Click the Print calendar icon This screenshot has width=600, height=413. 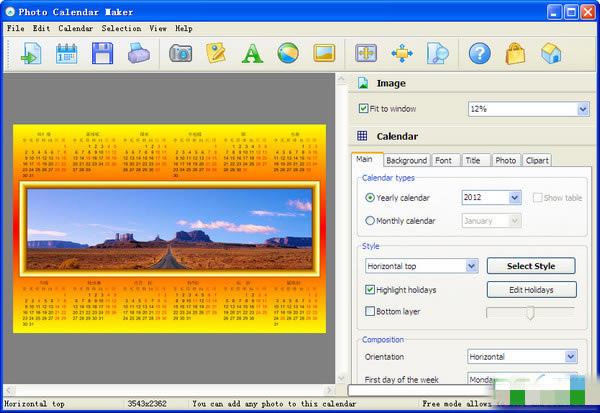click(x=137, y=54)
